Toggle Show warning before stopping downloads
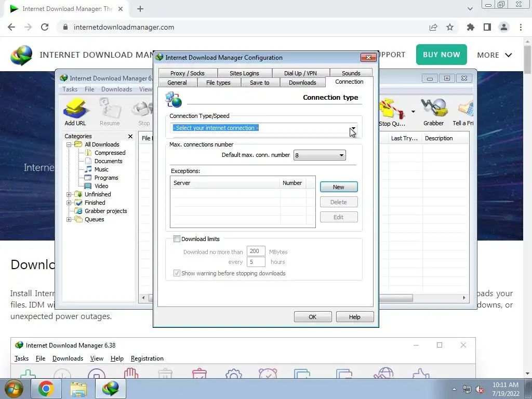 [177, 273]
